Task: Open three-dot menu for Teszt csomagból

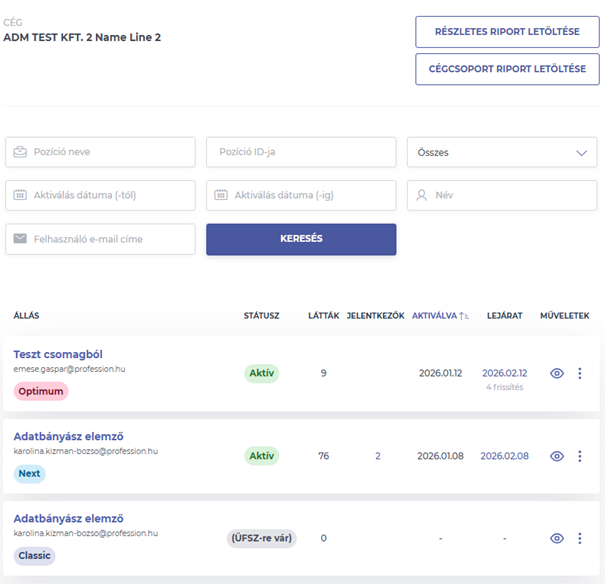Action: tap(580, 373)
